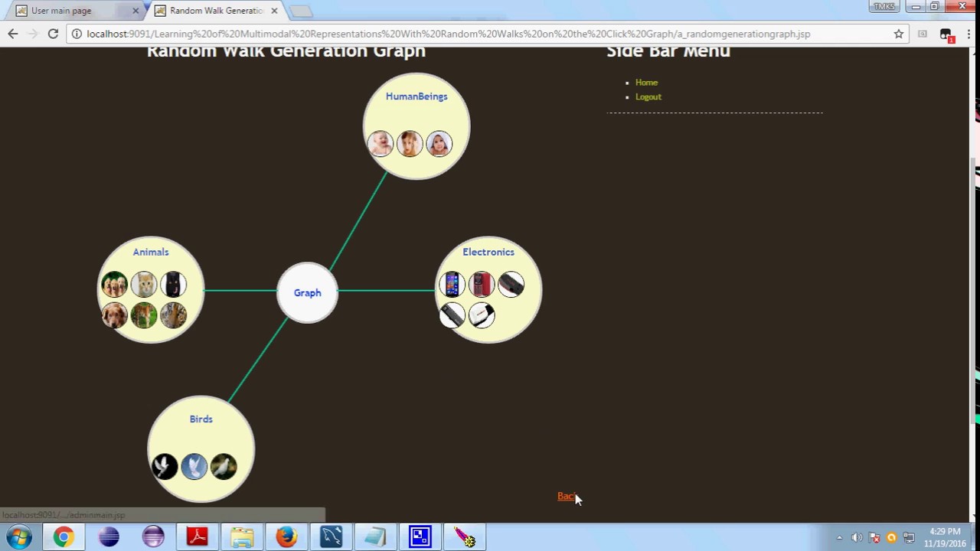Click the HumanBeings node label
Screen dimensions: 980x551
416,96
